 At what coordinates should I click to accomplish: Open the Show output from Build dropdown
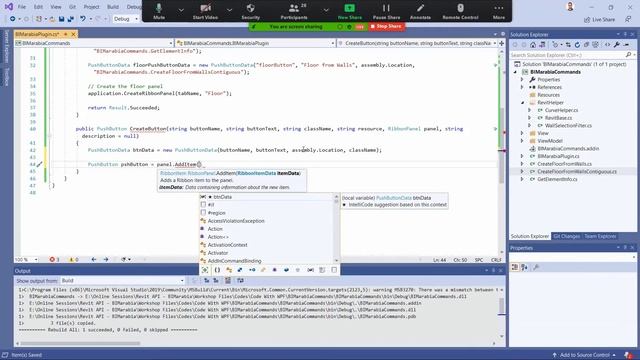(x=122, y=281)
